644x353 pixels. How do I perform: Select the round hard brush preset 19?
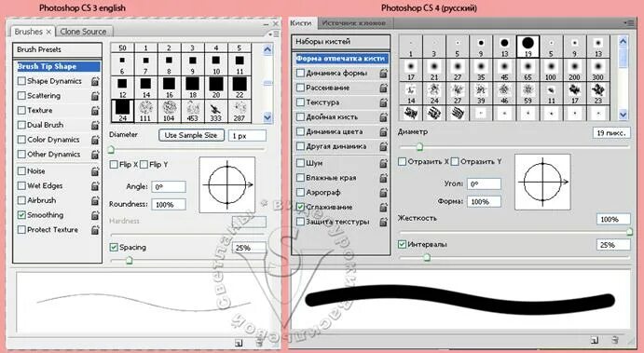coord(528,46)
